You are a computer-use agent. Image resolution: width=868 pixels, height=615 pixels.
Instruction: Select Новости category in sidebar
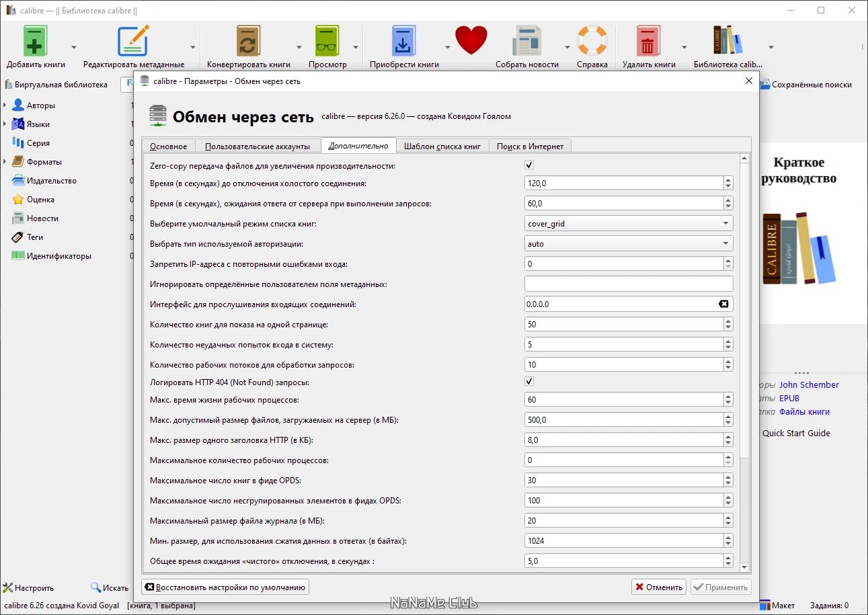42,218
